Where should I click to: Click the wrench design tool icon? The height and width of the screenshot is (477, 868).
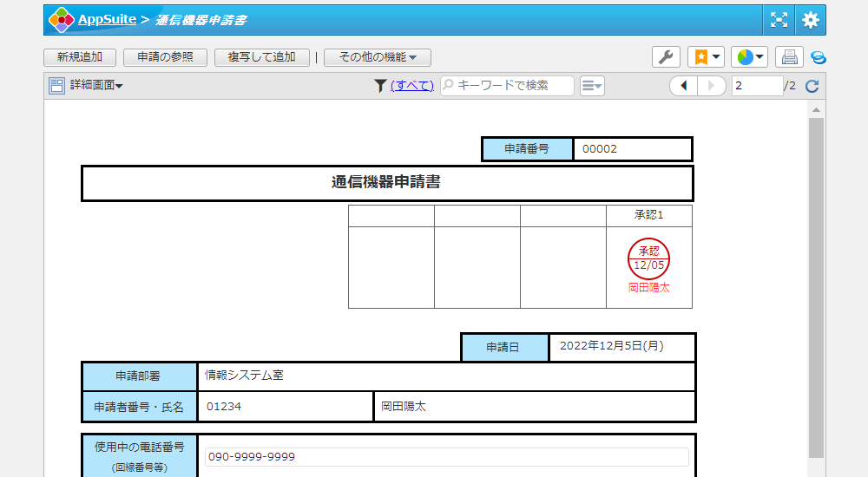pyautogui.click(x=666, y=57)
